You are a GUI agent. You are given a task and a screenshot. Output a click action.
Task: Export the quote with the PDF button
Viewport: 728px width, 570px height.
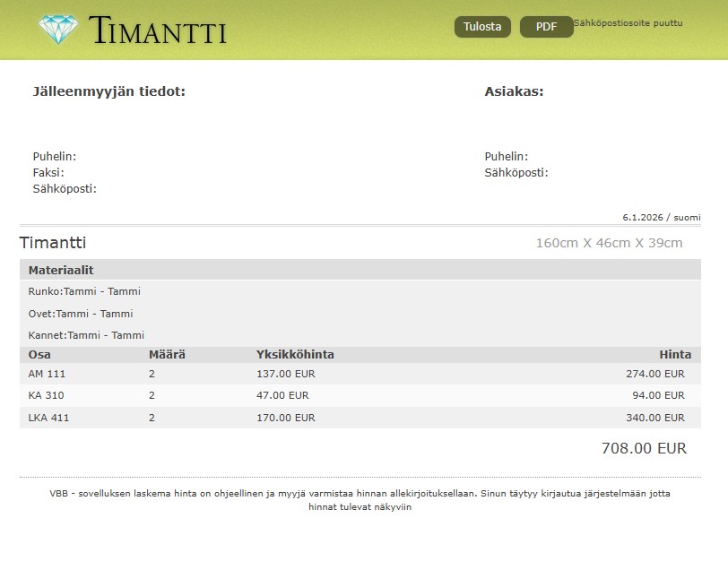coord(546,27)
